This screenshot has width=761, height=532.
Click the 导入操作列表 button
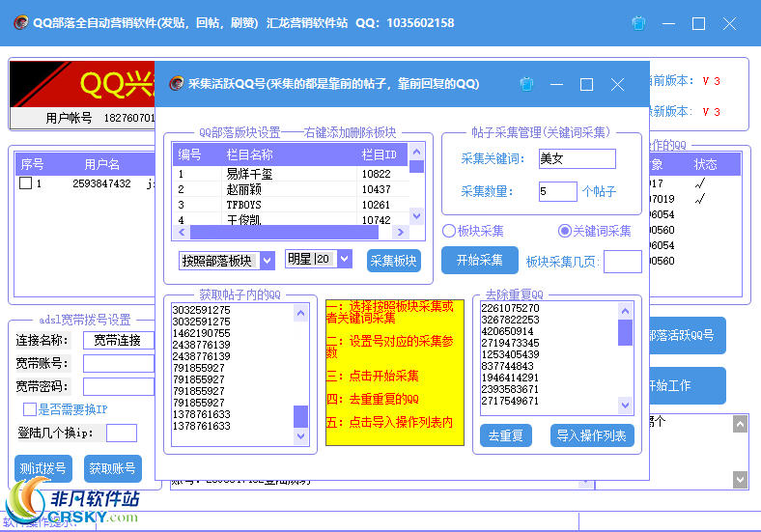click(592, 435)
